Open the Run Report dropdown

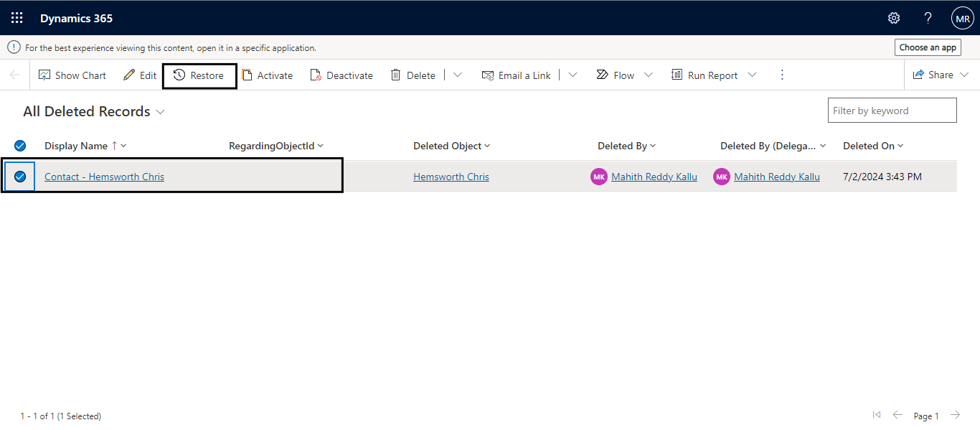(x=752, y=75)
